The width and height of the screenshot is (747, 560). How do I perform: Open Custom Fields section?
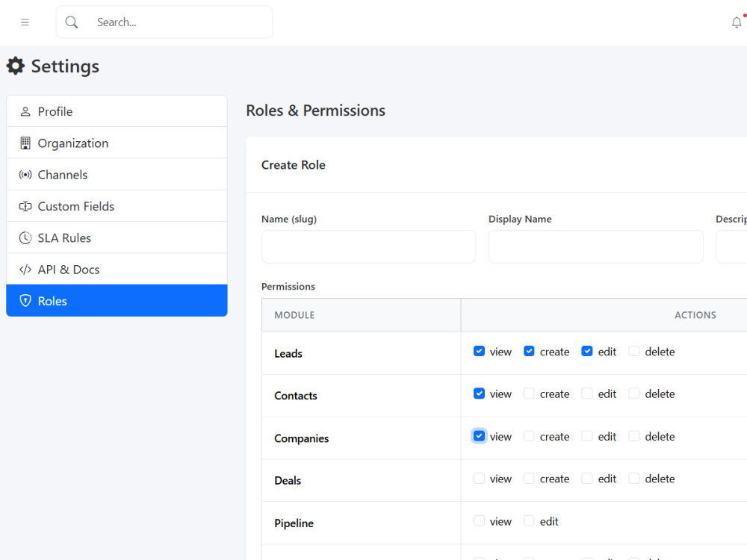(117, 206)
